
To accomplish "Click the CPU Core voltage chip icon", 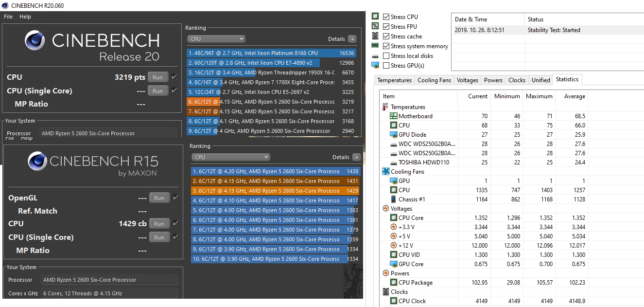I will click(394, 218).
